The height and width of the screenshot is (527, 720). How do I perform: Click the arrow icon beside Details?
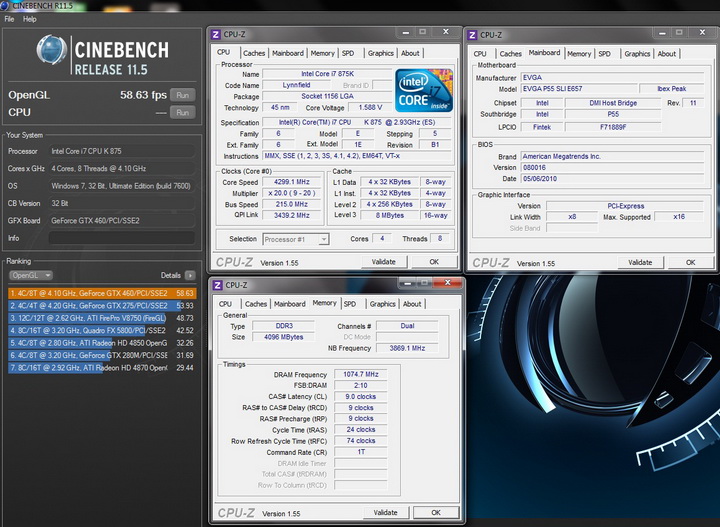coord(190,274)
